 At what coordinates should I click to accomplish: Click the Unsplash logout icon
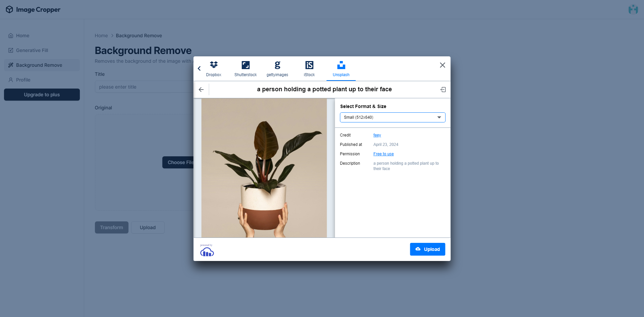pyautogui.click(x=443, y=90)
